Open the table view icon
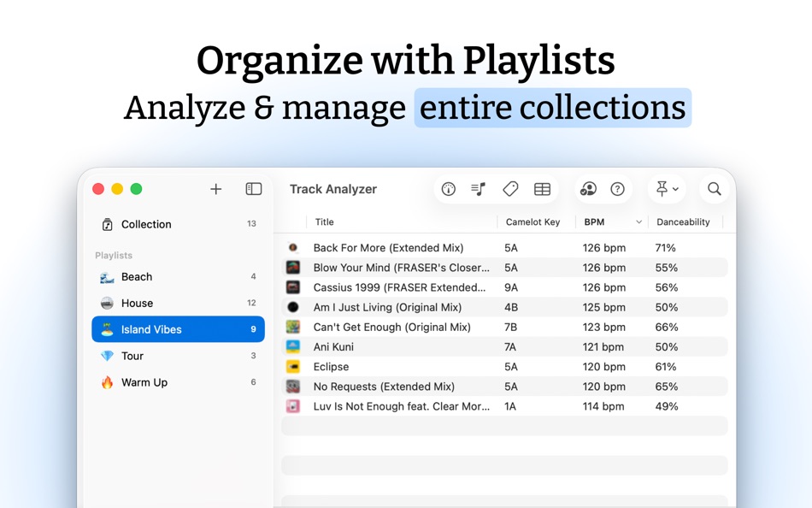This screenshot has height=508, width=812. point(542,189)
